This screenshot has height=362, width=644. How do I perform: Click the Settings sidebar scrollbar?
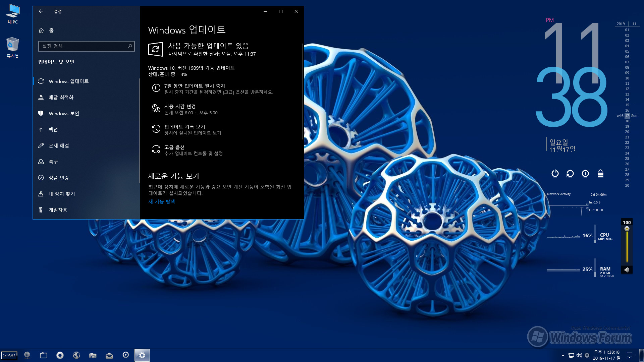pyautogui.click(x=139, y=131)
